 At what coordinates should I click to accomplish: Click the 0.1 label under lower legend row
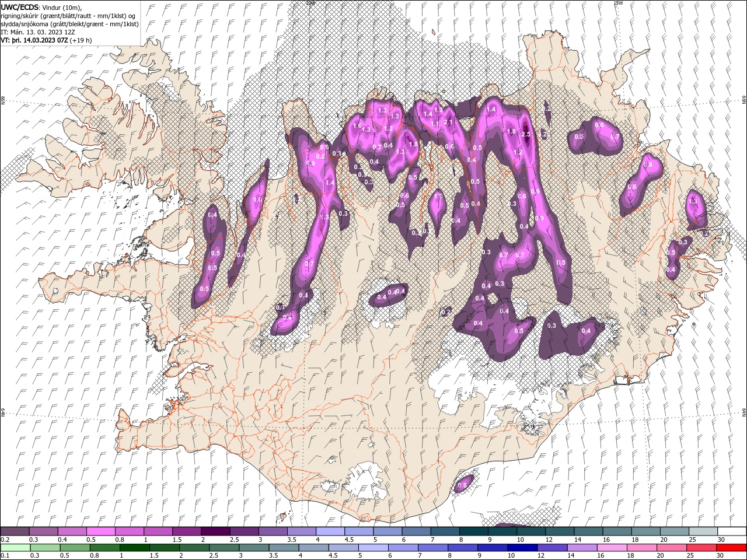(x=5, y=556)
